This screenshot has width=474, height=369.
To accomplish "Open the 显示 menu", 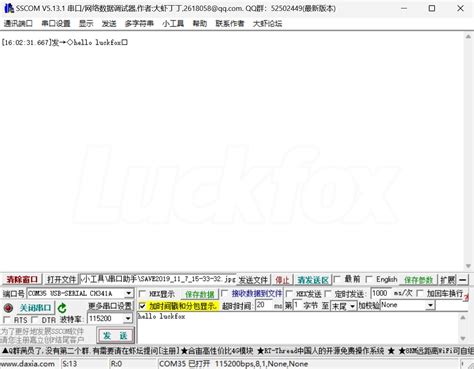I will pos(86,23).
